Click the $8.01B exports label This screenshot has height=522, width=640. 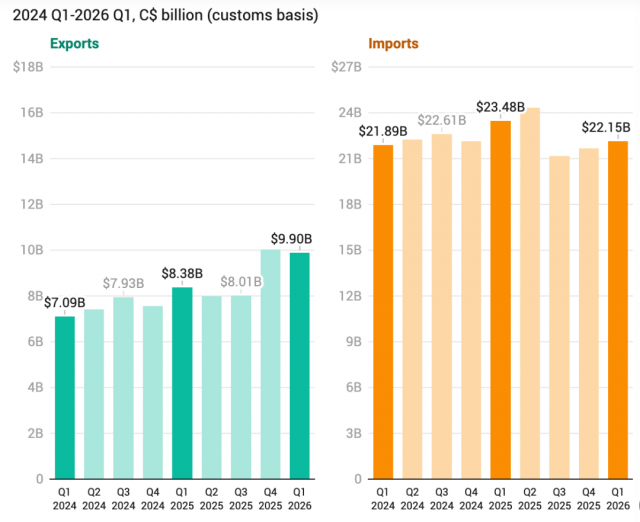point(241,282)
